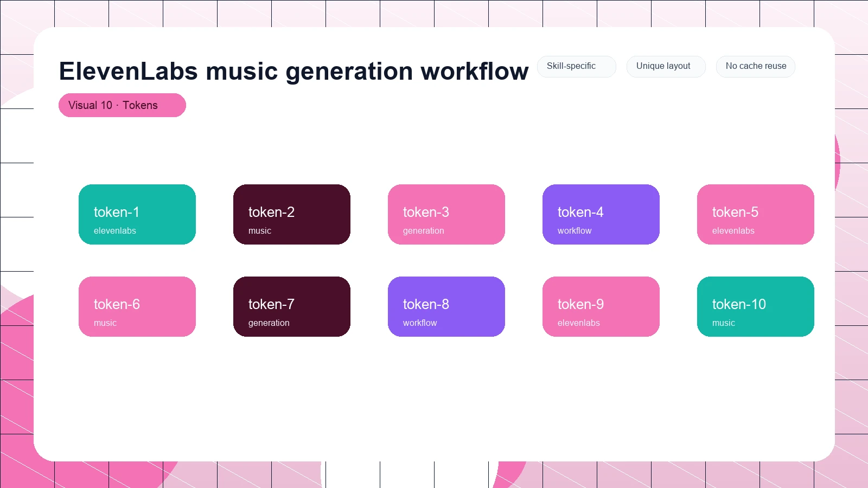The image size is (868, 488).
Task: Click the No cache reuse pill
Action: [x=755, y=66]
